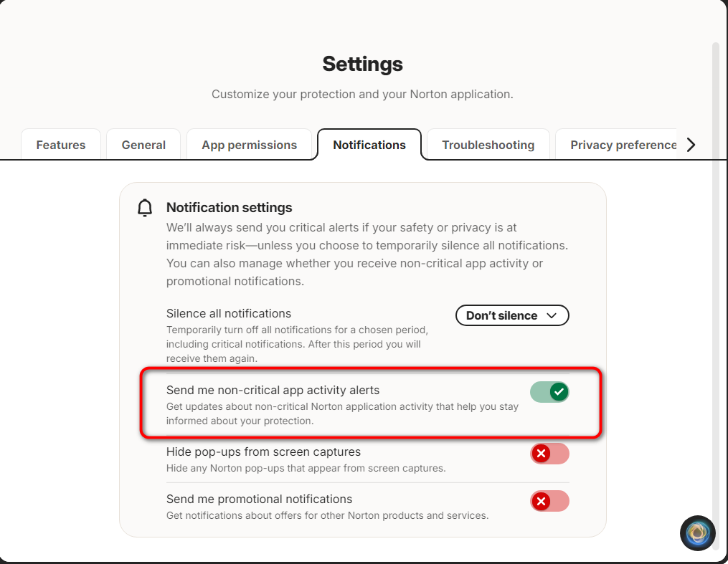Click red X knob on Hide pop-ups
Screen dimensions: 728x564
pyautogui.click(x=541, y=454)
